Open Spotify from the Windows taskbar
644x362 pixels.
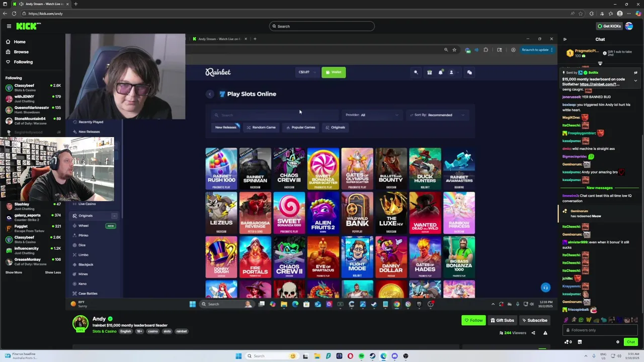[x=361, y=356]
